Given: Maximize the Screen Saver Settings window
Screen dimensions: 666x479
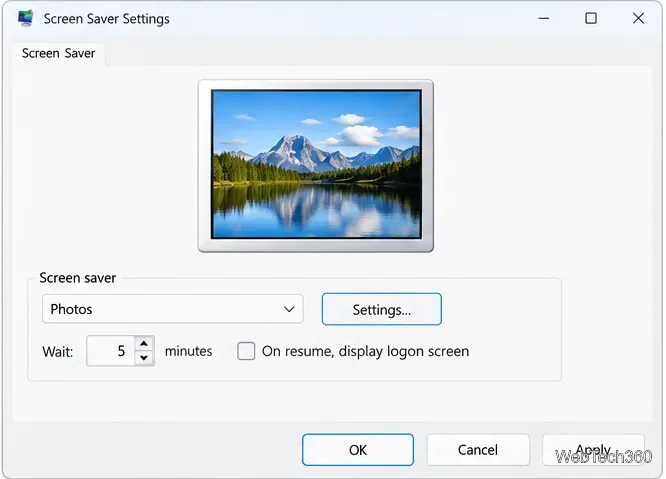Looking at the screenshot, I should pyautogui.click(x=591, y=18).
